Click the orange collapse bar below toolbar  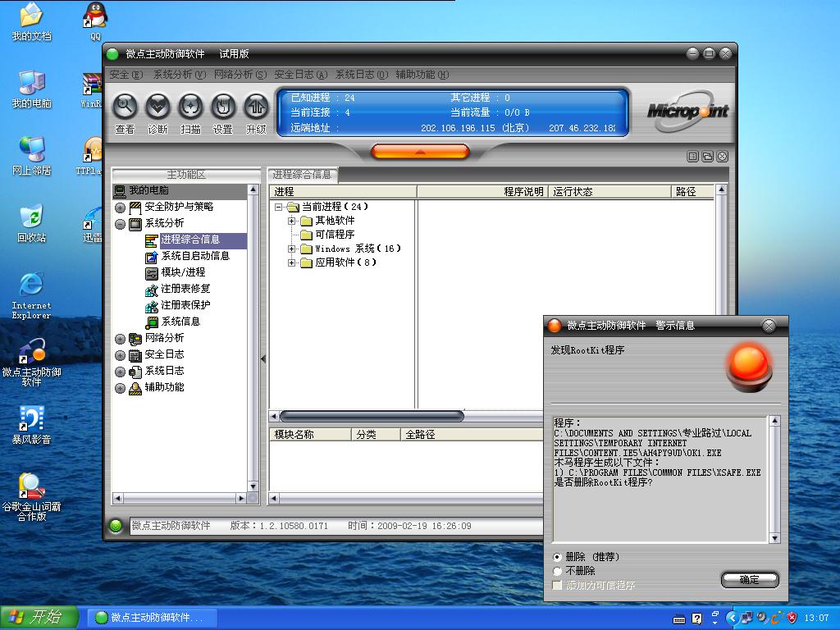420,152
